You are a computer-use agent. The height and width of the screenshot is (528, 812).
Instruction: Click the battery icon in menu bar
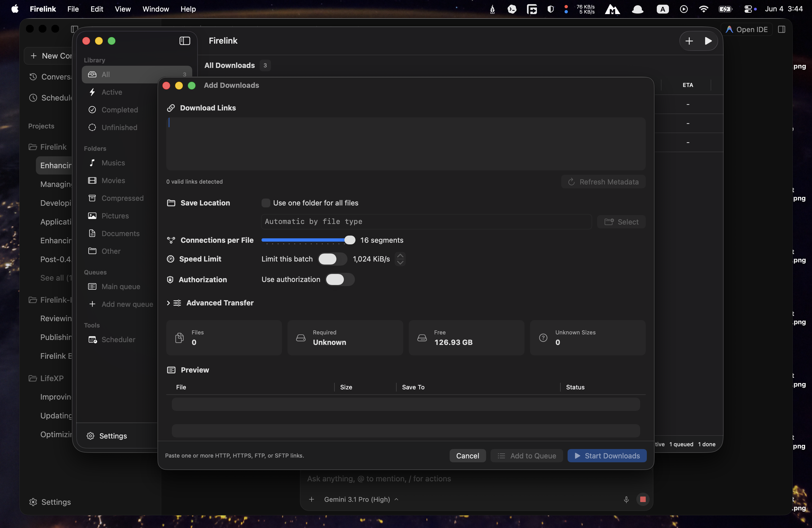tap(725, 9)
